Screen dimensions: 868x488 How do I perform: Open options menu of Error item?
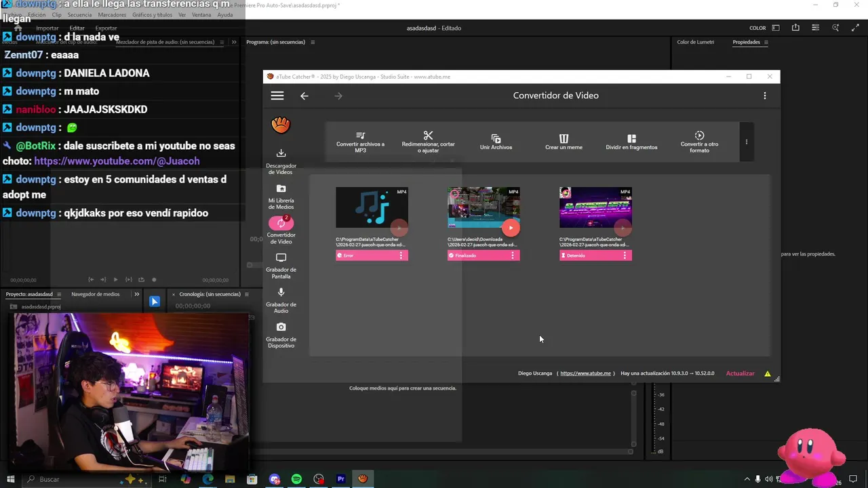tap(401, 256)
